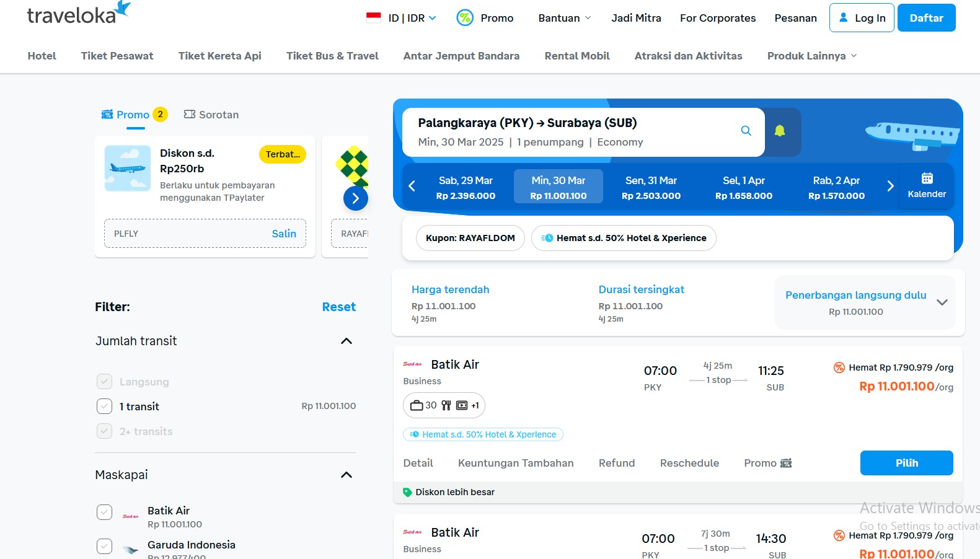Viewport: 980px width, 559px height.
Task: Click the Reset filter link
Action: coord(338,307)
